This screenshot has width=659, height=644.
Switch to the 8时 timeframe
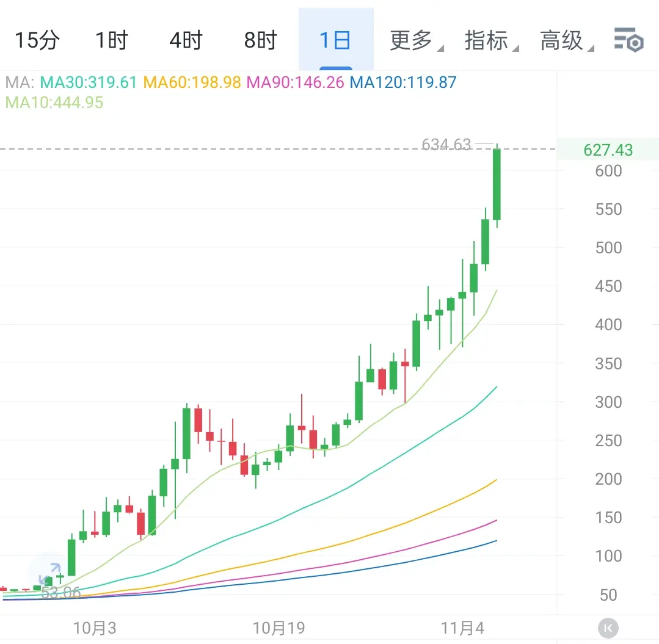pyautogui.click(x=261, y=40)
